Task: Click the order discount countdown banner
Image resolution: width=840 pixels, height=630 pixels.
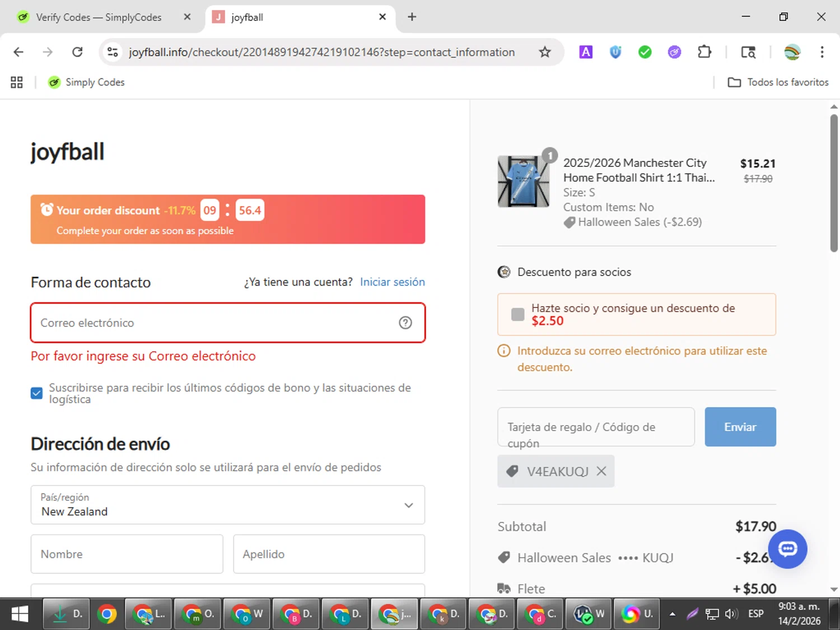Action: 228,219
